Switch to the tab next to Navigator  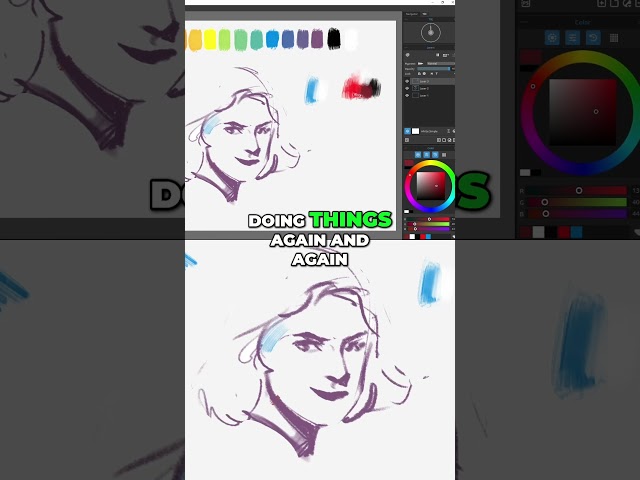(x=424, y=14)
